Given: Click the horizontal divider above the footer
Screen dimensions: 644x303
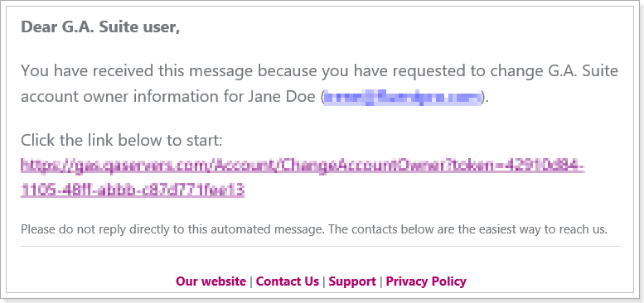Looking at the screenshot, I should click(322, 247).
